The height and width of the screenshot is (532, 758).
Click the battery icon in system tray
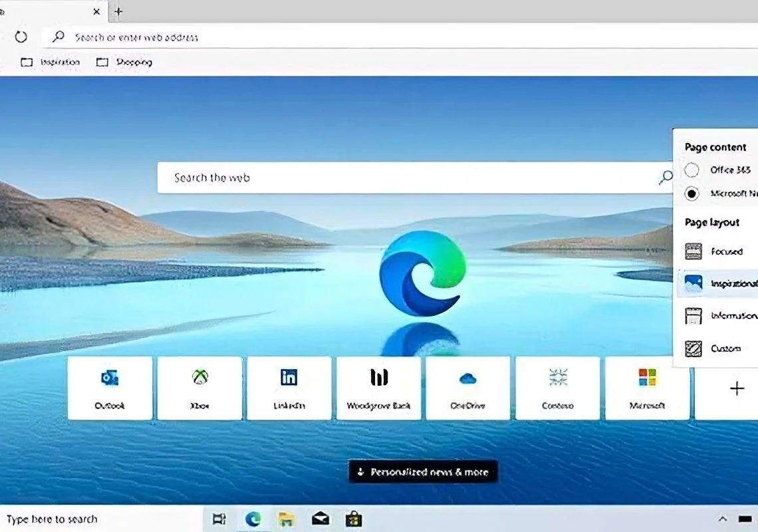point(745,519)
